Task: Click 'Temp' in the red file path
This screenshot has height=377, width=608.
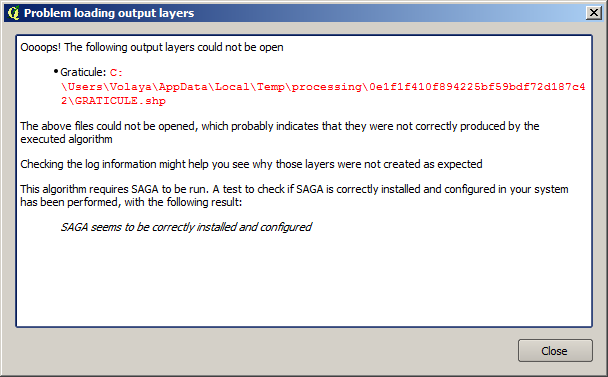Action: [270, 86]
